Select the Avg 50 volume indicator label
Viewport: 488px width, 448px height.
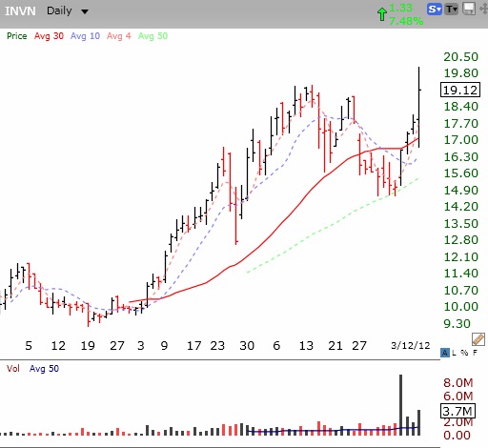[44, 369]
